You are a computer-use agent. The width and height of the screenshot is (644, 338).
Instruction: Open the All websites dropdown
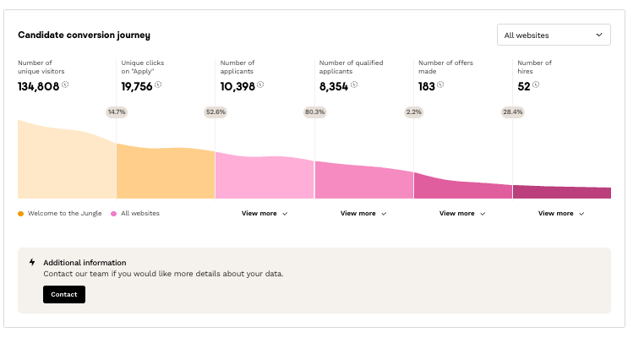[554, 35]
